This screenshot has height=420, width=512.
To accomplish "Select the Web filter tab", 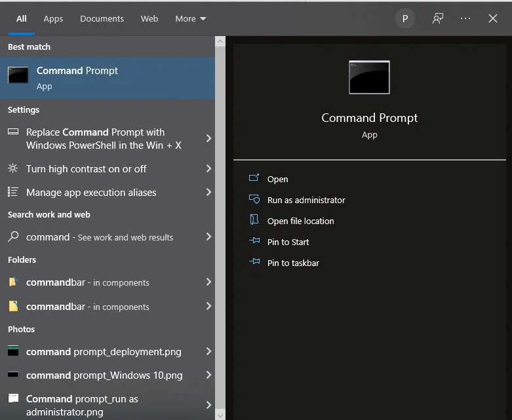I will pos(149,18).
